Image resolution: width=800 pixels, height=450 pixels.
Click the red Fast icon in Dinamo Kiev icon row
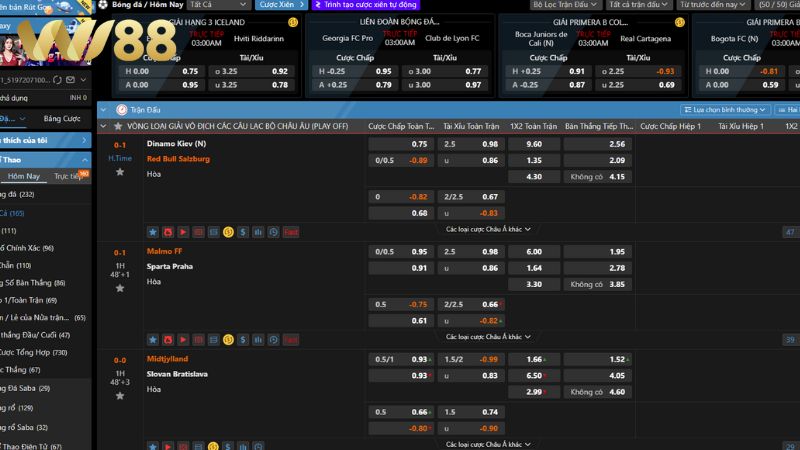(x=291, y=232)
